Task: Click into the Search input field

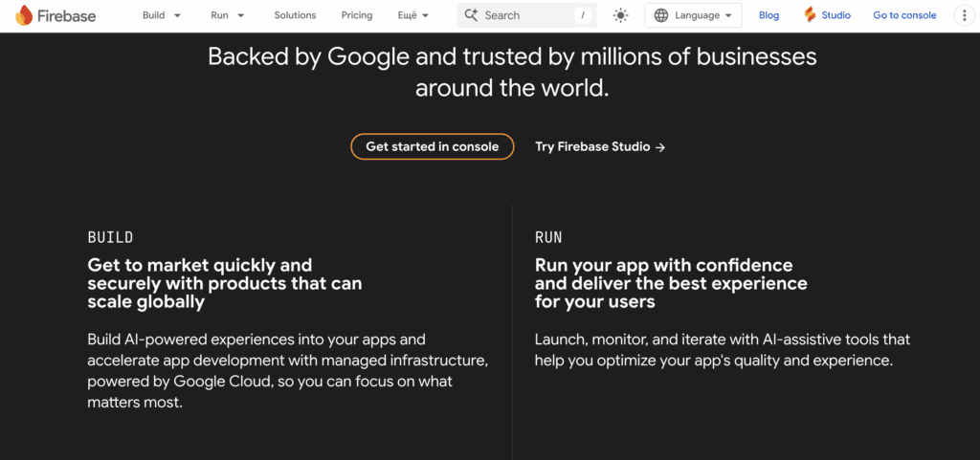Action: coord(526,15)
